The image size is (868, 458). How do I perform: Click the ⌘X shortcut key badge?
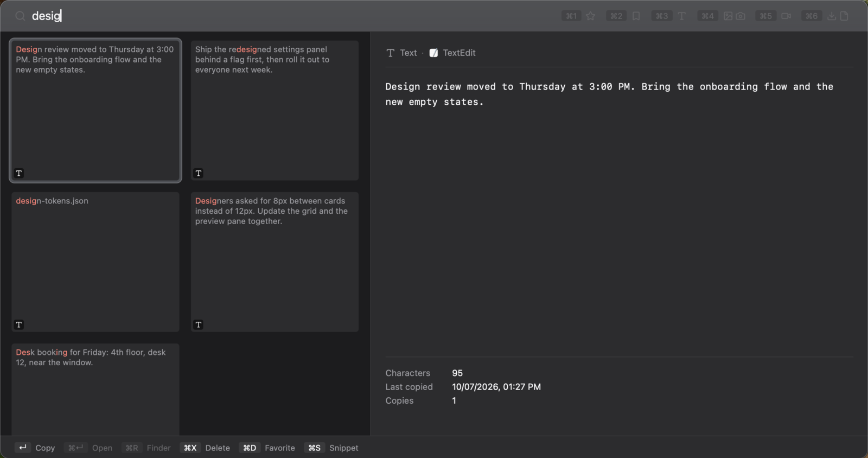(190, 448)
